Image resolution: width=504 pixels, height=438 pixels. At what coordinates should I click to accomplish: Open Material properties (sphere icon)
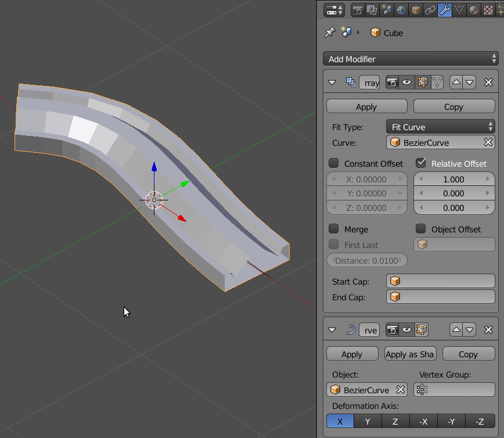point(474,10)
